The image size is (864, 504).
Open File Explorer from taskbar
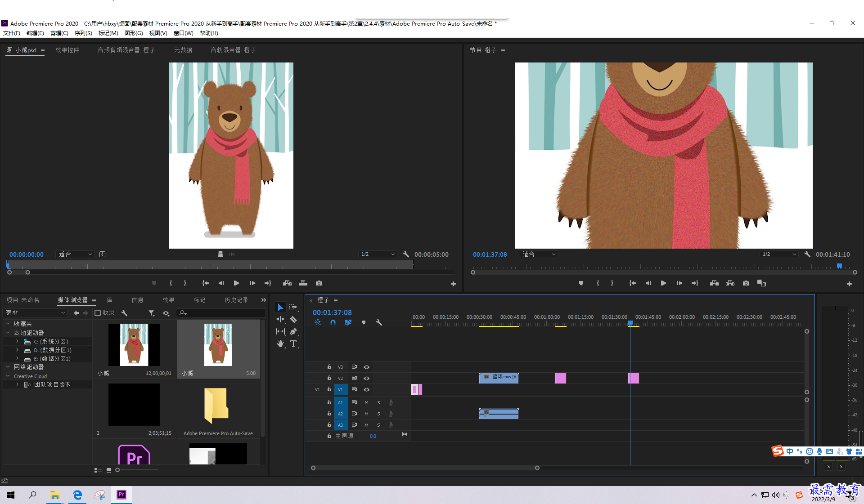55,495
